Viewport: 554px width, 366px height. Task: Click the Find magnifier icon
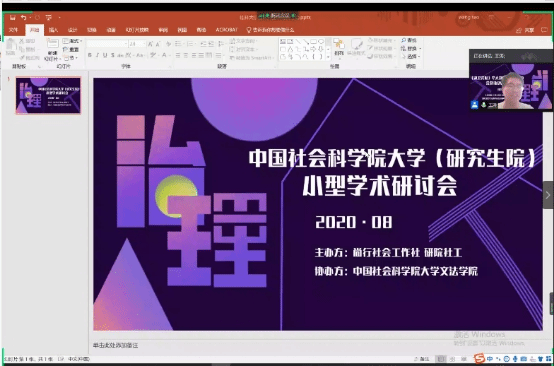point(403,41)
